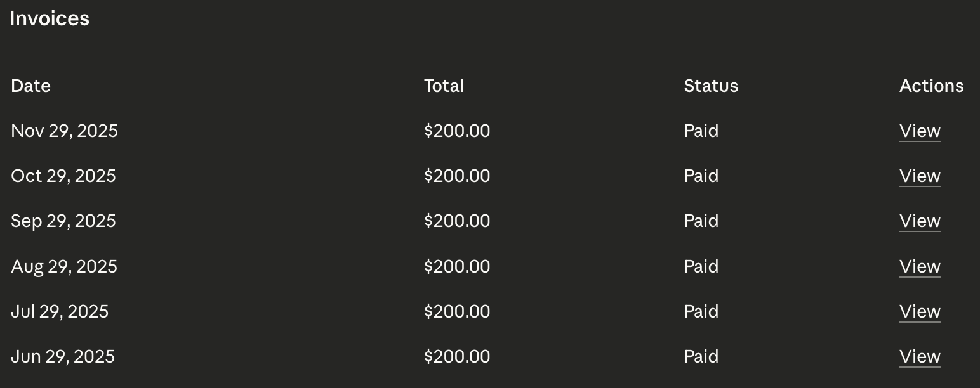View the Aug 29, 2025 invoice

(920, 266)
